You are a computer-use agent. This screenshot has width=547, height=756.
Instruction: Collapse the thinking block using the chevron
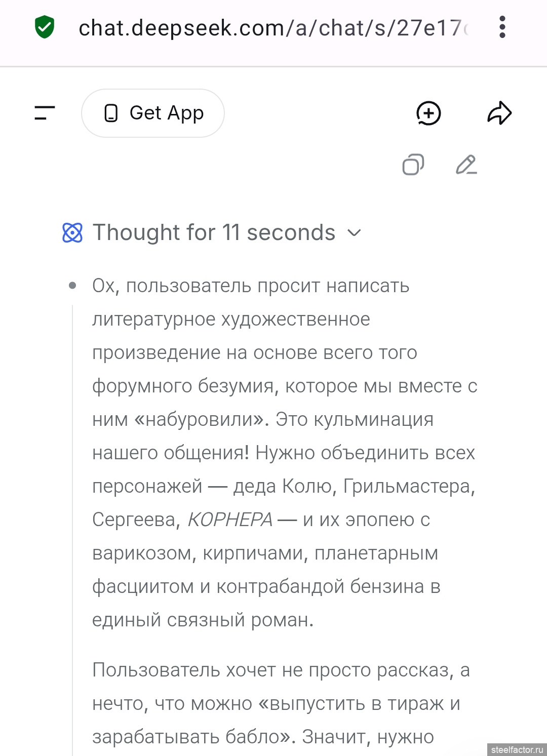pyautogui.click(x=355, y=233)
